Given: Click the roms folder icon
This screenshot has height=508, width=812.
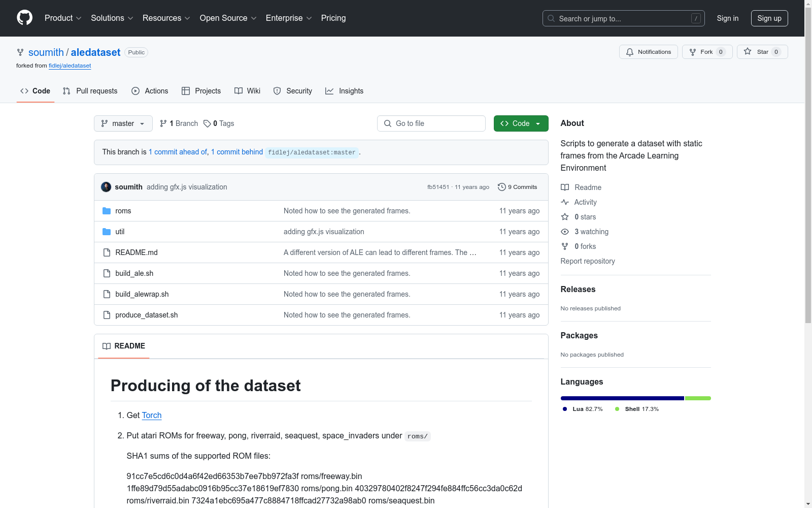Looking at the screenshot, I should [107, 211].
